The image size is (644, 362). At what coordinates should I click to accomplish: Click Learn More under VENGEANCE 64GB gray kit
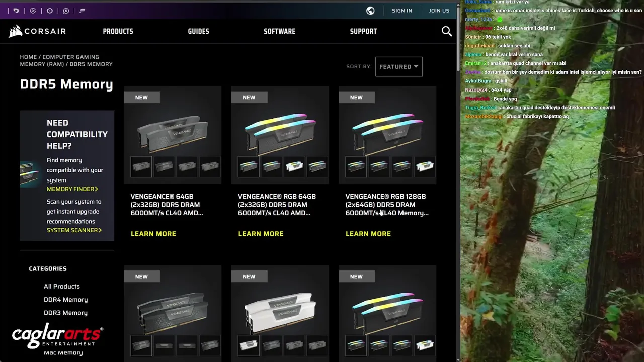(153, 234)
